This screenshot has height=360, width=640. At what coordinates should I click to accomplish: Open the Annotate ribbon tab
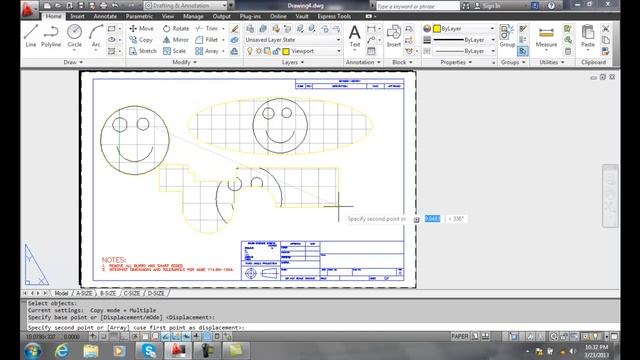tap(105, 16)
